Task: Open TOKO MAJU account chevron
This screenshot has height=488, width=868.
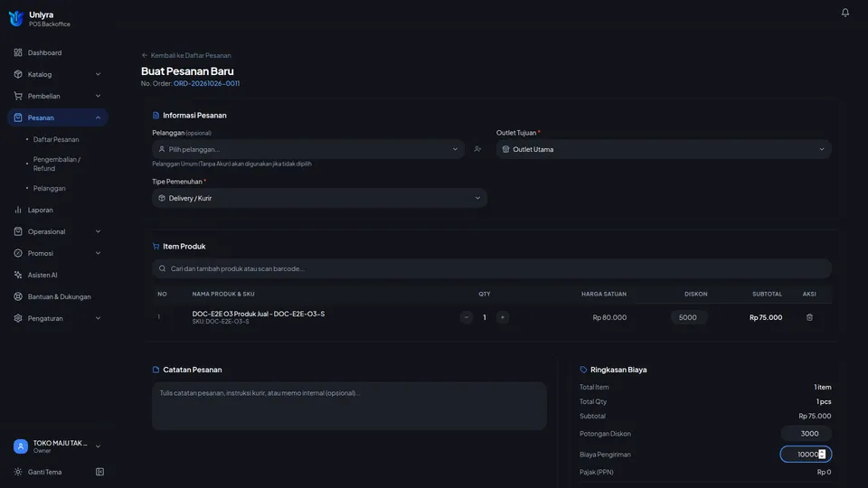Action: 98,446
